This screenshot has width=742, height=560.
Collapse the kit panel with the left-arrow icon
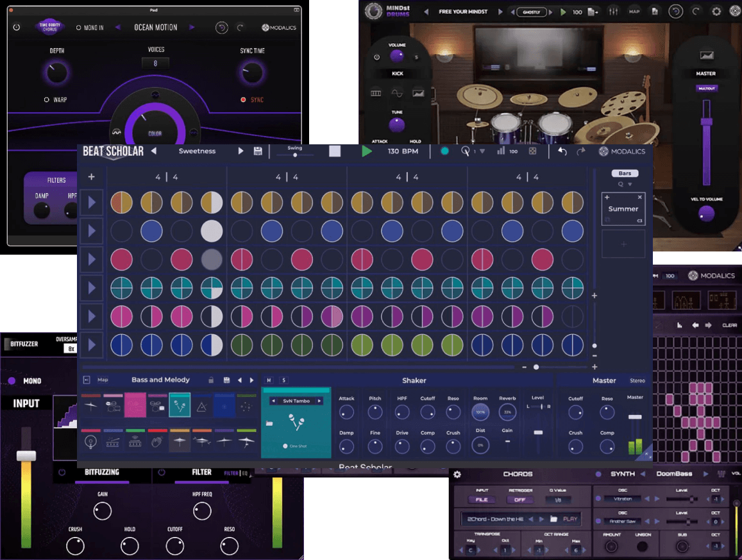[87, 380]
